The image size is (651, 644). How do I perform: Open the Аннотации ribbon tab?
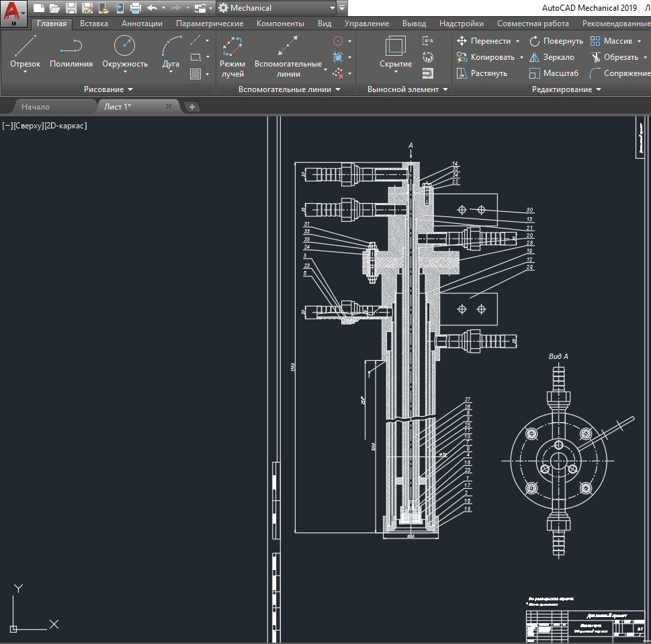click(142, 24)
